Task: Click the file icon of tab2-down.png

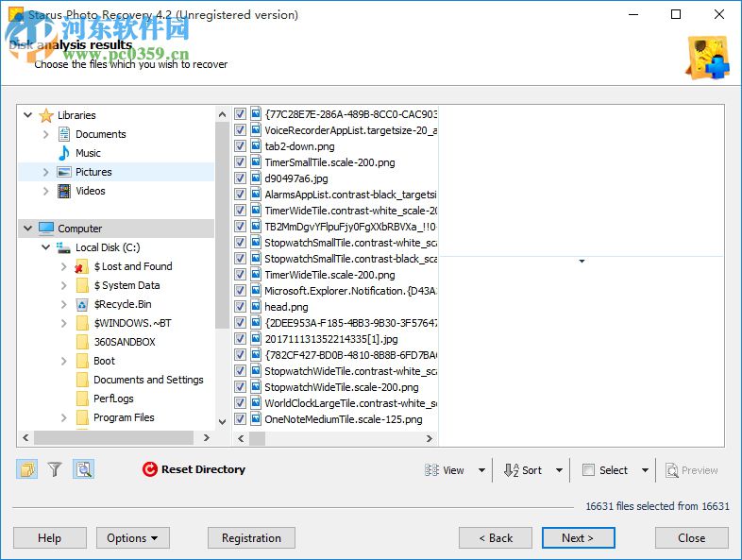Action: coord(256,145)
